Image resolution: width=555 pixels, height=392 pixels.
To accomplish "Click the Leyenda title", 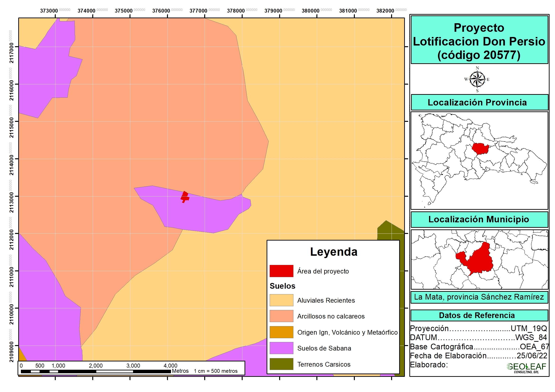I will pos(333,252).
